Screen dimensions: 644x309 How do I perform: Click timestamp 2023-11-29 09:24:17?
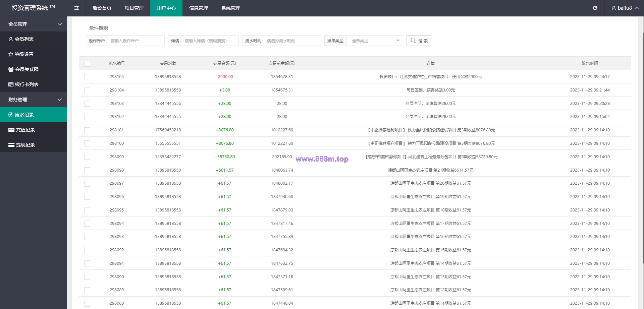(590, 77)
